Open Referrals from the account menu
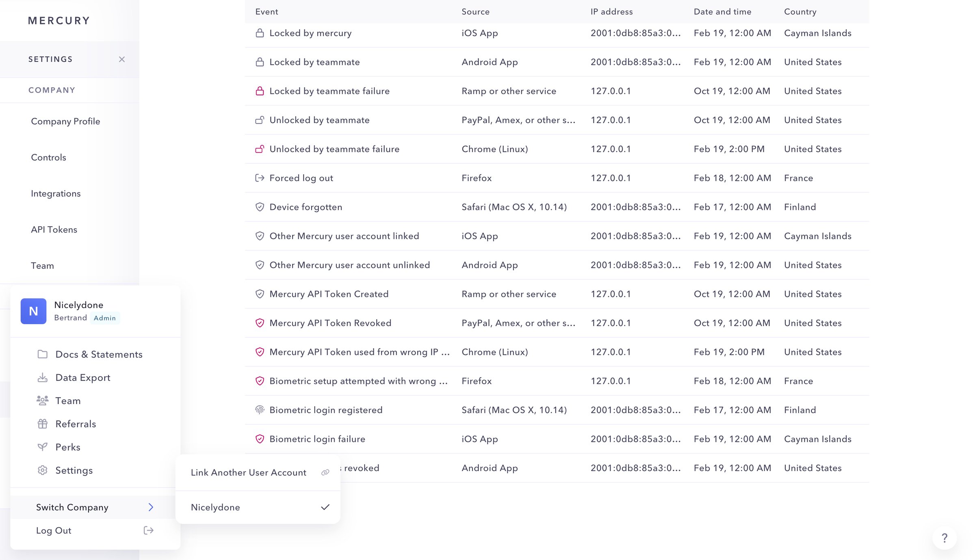The width and height of the screenshot is (975, 560). click(76, 424)
